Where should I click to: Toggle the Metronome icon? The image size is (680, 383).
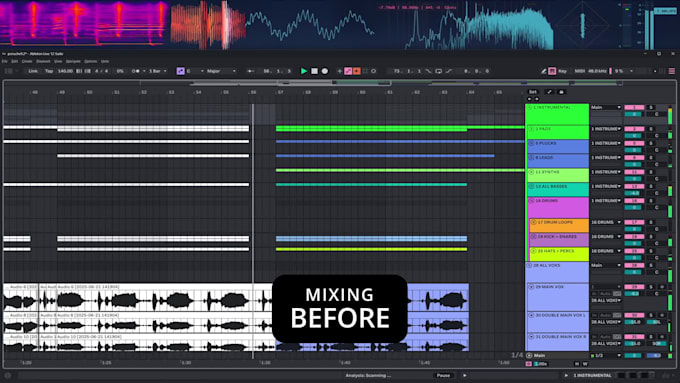click(x=136, y=71)
